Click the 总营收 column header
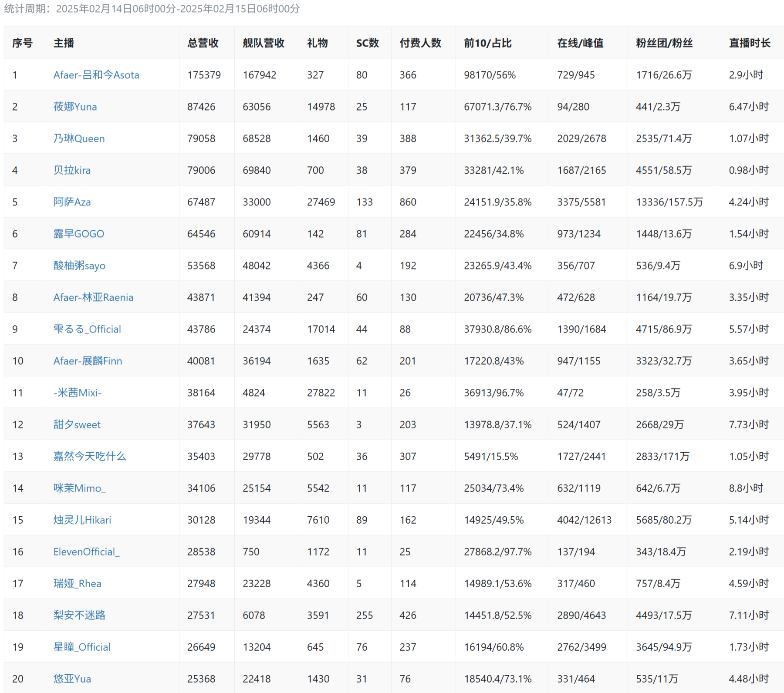The width and height of the screenshot is (784, 693). click(203, 43)
